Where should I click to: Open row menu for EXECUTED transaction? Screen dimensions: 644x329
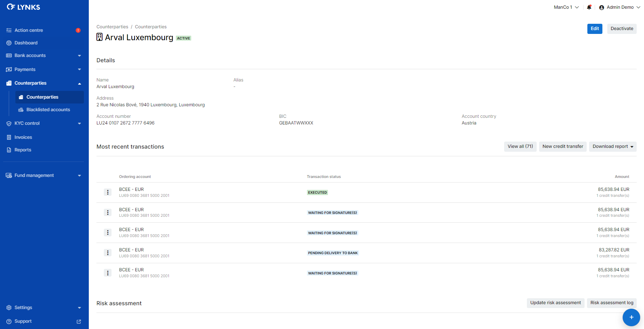[x=108, y=192]
